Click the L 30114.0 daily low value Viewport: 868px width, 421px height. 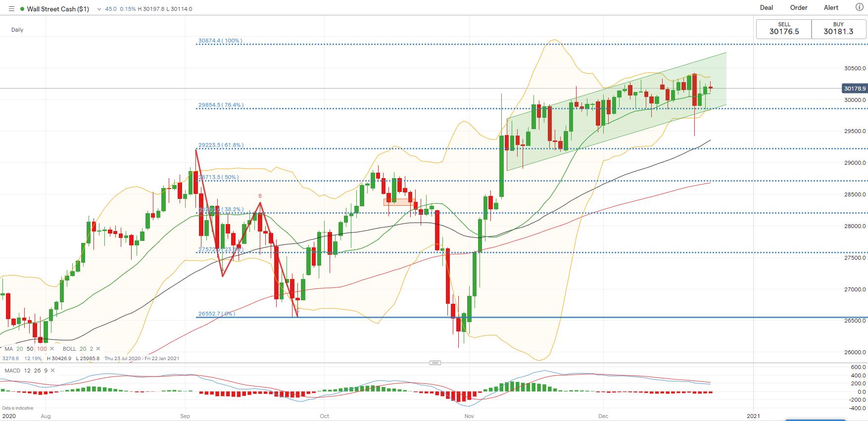point(179,9)
